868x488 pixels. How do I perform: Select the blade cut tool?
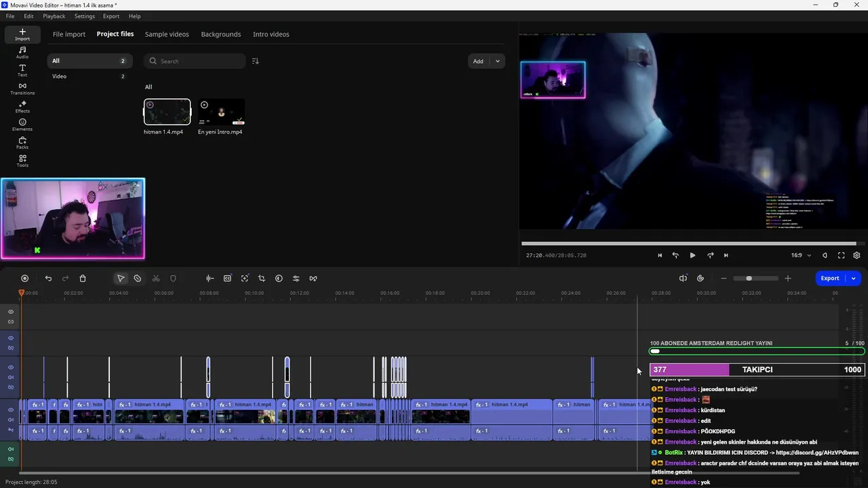(x=138, y=279)
